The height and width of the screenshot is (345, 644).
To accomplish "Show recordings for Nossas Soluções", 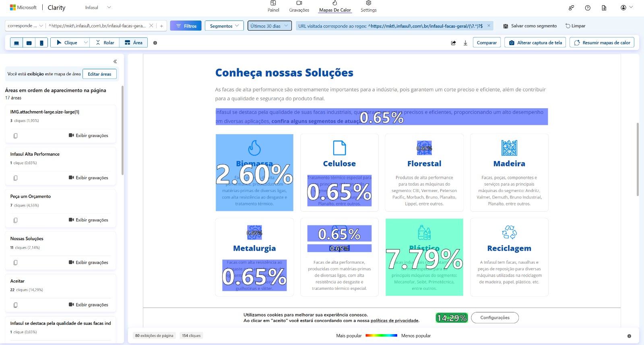I will tap(88, 262).
